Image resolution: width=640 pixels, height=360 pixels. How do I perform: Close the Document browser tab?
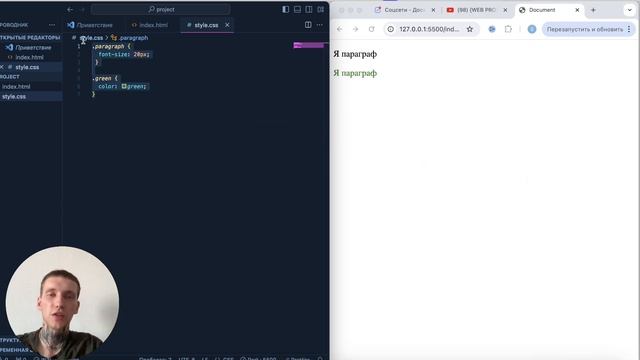(577, 10)
